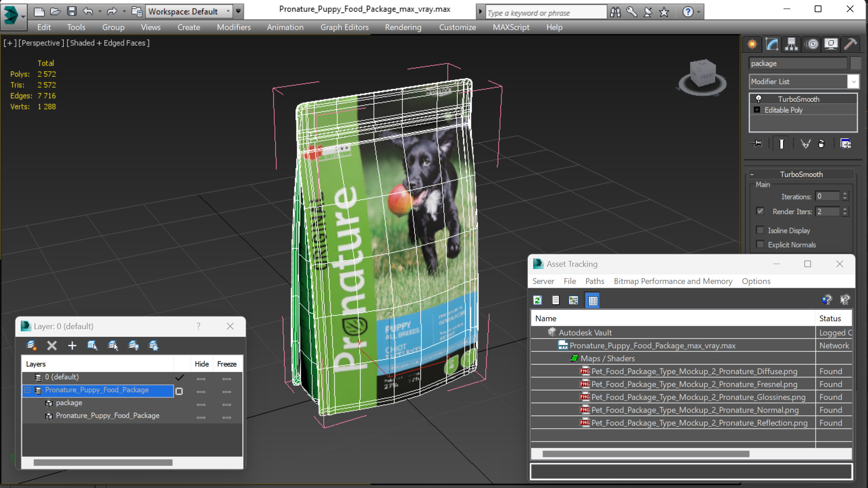Click the Redo arrow icon
Image resolution: width=868 pixels, height=488 pixels.
click(112, 11)
